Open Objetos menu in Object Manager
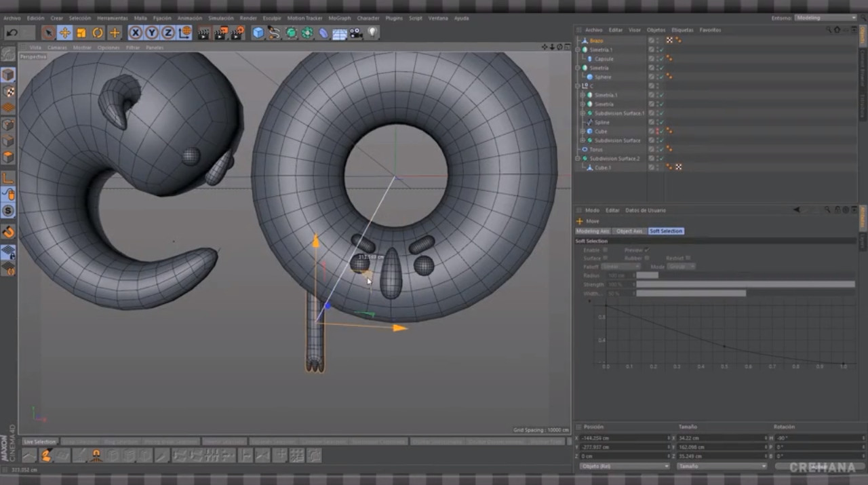 point(656,30)
